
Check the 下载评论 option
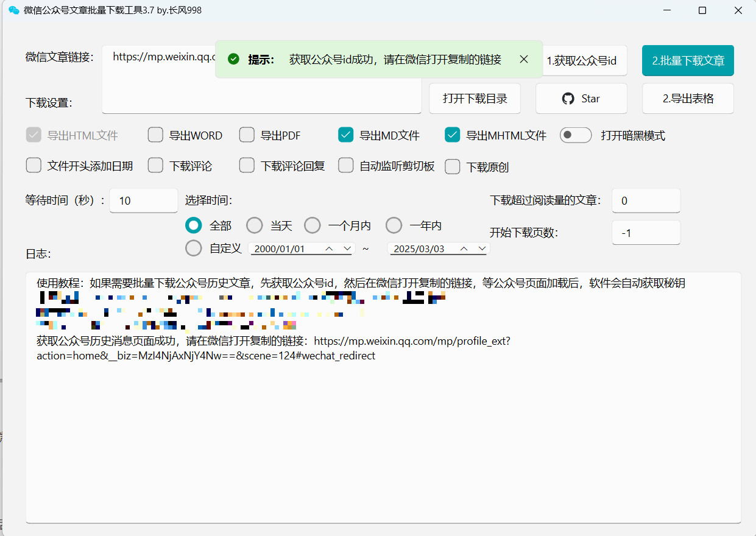tap(155, 166)
